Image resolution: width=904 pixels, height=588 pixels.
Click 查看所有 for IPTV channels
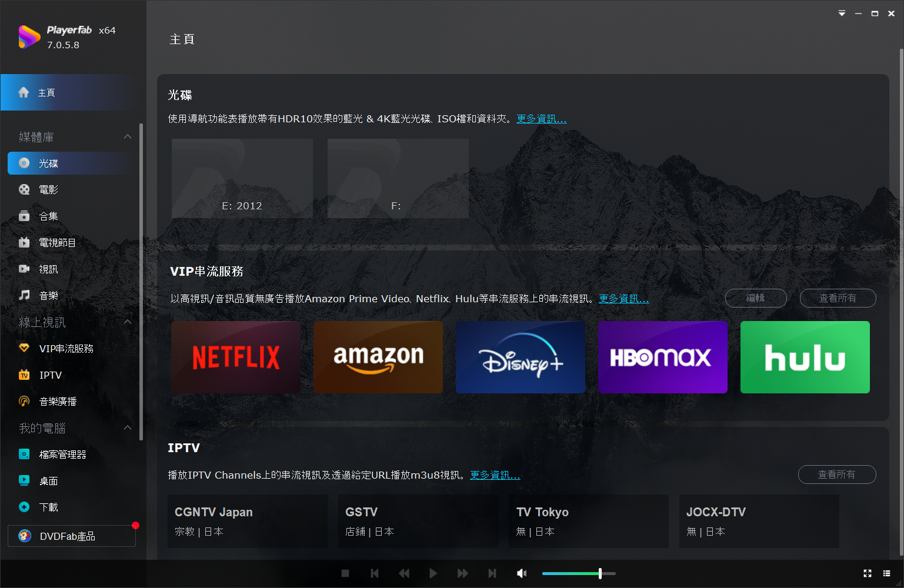(x=837, y=475)
